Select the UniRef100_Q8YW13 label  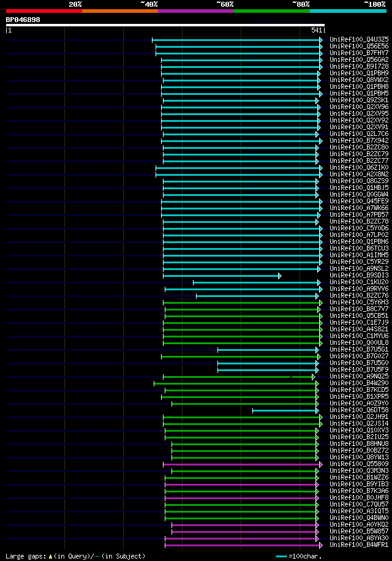(x=359, y=457)
